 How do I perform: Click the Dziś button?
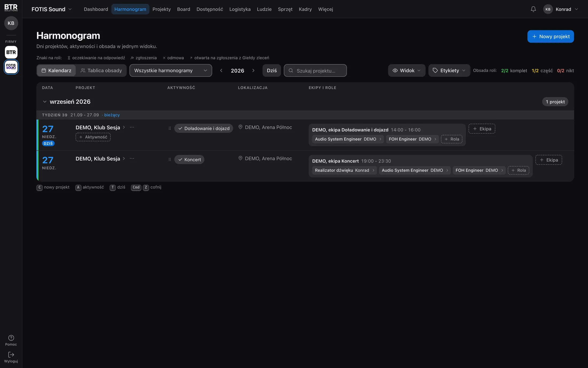[x=272, y=70]
